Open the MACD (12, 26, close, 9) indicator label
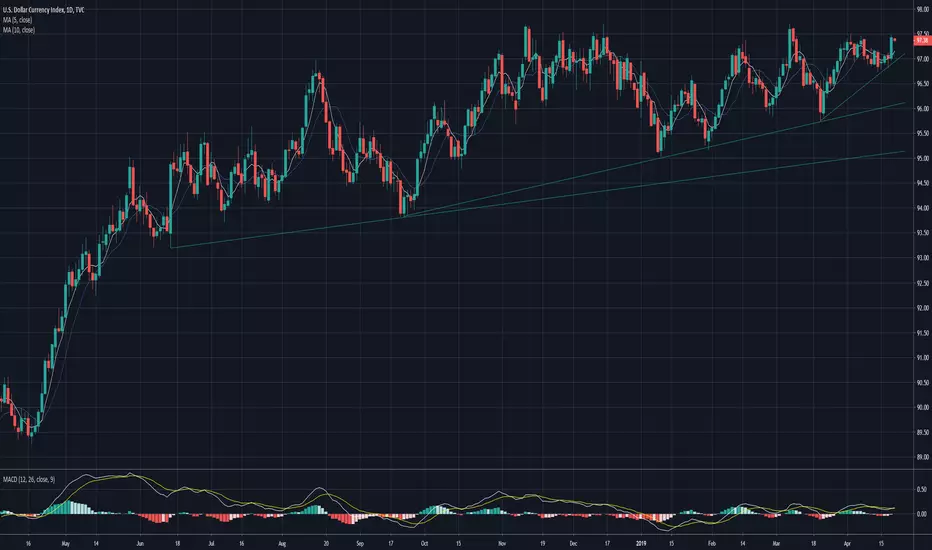 (29, 479)
